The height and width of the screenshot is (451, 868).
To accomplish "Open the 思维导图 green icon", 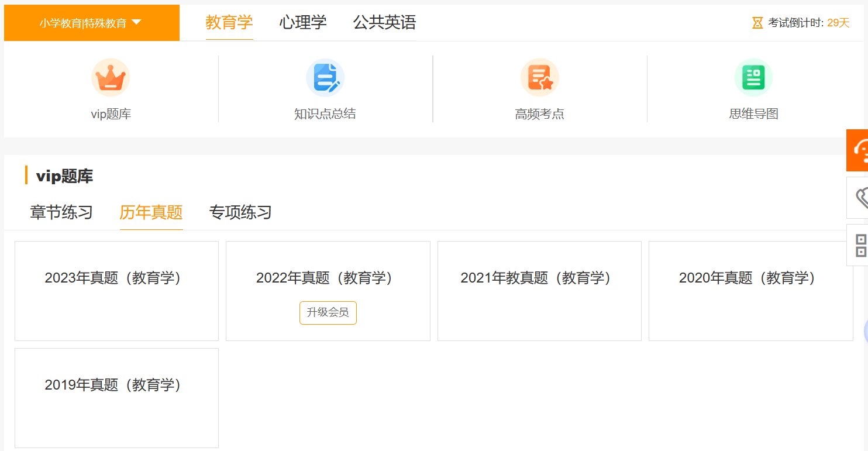I will [x=753, y=77].
